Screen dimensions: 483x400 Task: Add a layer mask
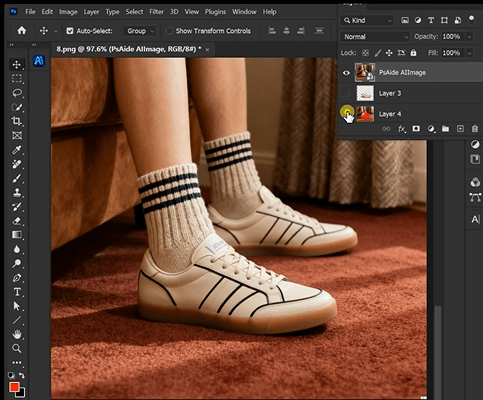click(x=416, y=129)
